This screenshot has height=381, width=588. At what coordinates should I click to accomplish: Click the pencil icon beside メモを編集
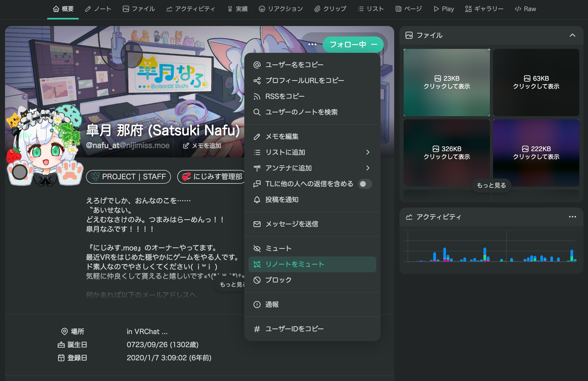click(x=257, y=137)
